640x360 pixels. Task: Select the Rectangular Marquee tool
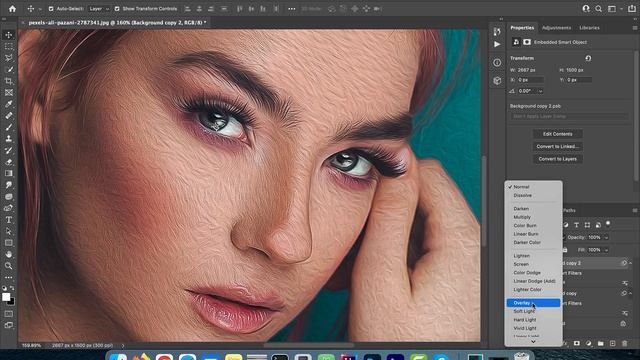coord(9,47)
